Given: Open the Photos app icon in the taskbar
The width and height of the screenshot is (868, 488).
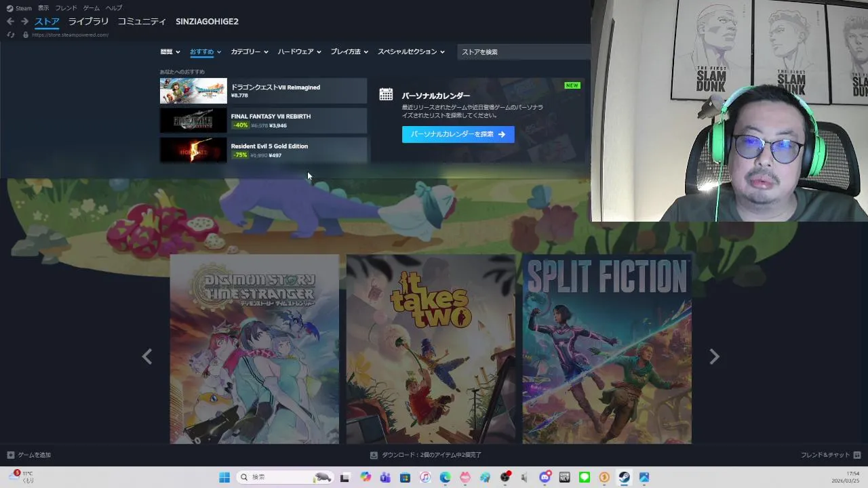Looking at the screenshot, I should (x=644, y=477).
